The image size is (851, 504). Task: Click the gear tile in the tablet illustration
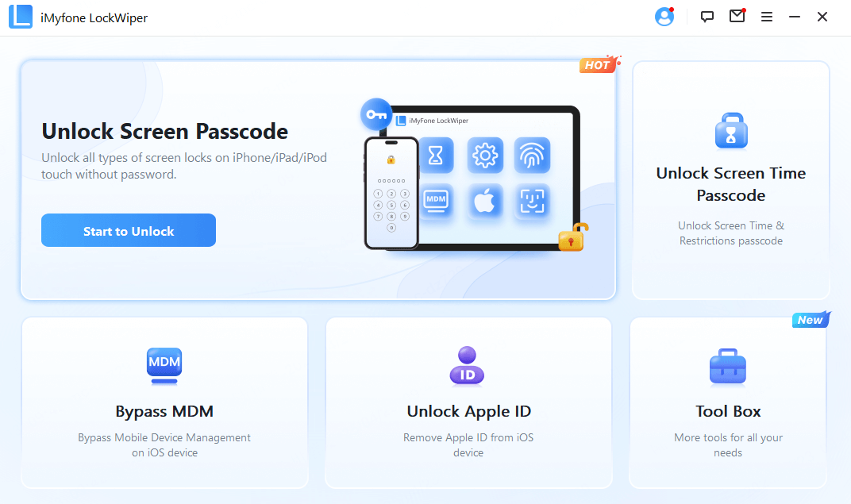click(485, 155)
